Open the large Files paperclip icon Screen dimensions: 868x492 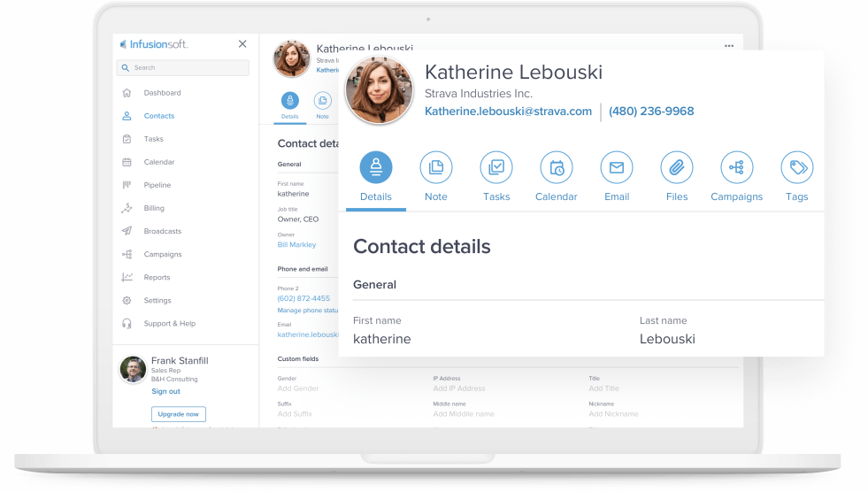[x=677, y=167]
